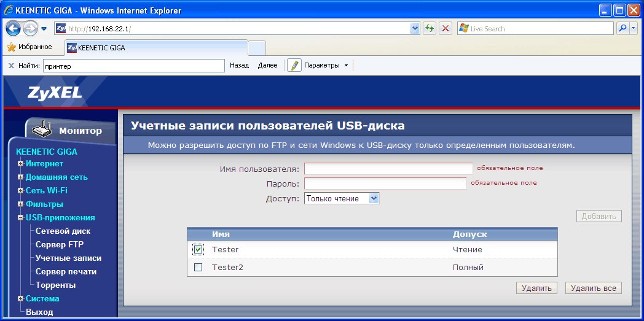644x321 pixels.
Task: Click the Refresh page icon
Action: 429,28
